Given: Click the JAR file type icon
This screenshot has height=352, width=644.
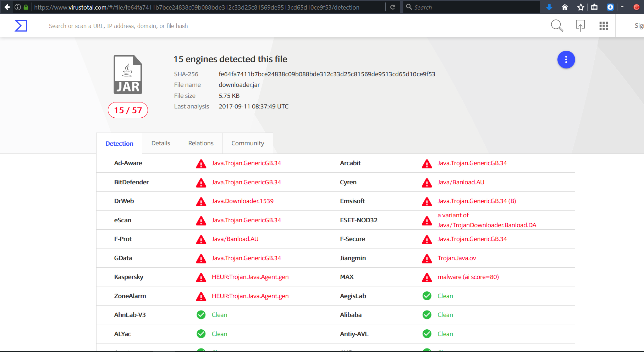Looking at the screenshot, I should (x=128, y=74).
